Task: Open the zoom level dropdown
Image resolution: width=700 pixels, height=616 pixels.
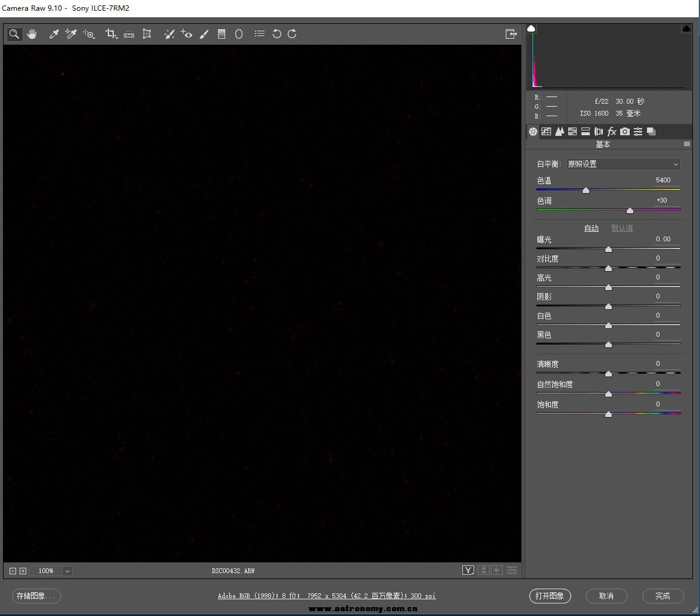Action: click(x=67, y=571)
